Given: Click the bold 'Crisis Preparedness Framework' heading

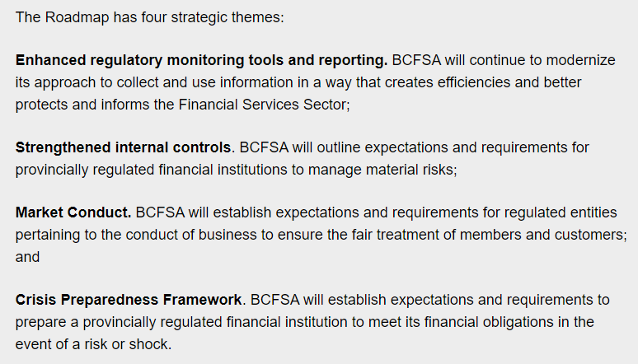Looking at the screenshot, I should point(129,300).
